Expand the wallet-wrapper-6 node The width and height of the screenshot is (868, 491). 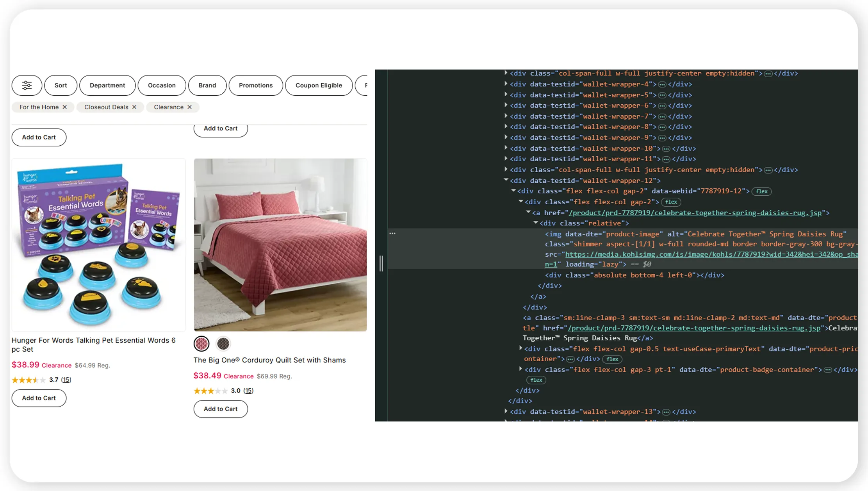point(506,105)
